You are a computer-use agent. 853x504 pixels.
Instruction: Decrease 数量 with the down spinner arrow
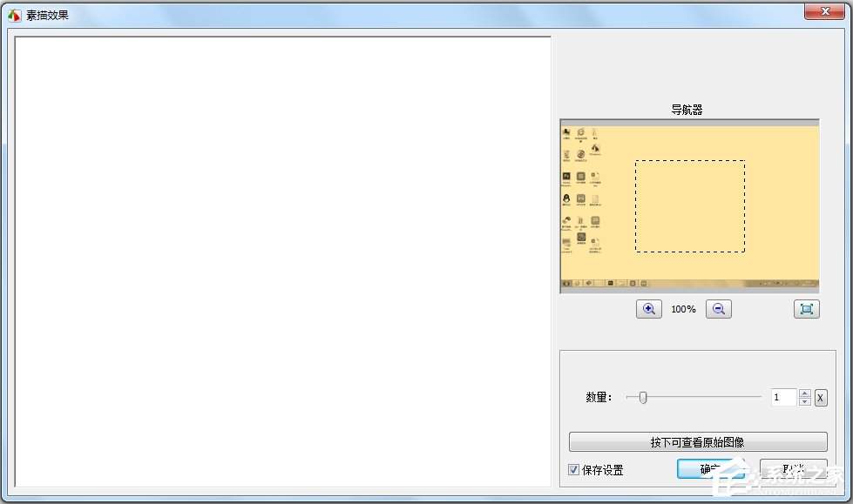pos(804,402)
